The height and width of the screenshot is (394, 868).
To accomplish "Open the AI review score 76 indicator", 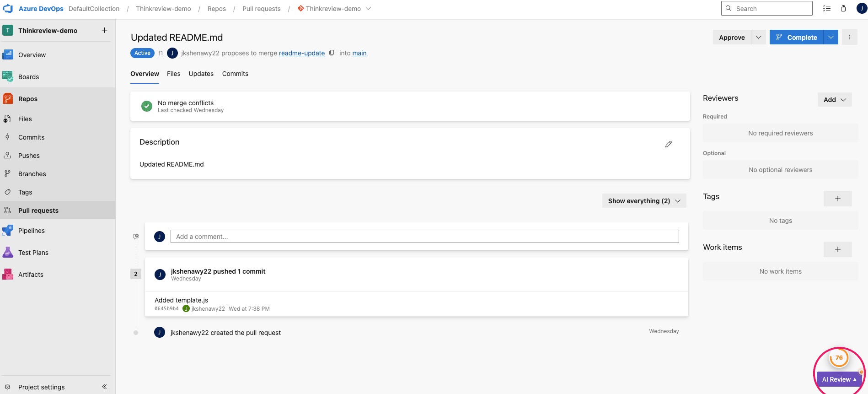I will pyautogui.click(x=839, y=358).
